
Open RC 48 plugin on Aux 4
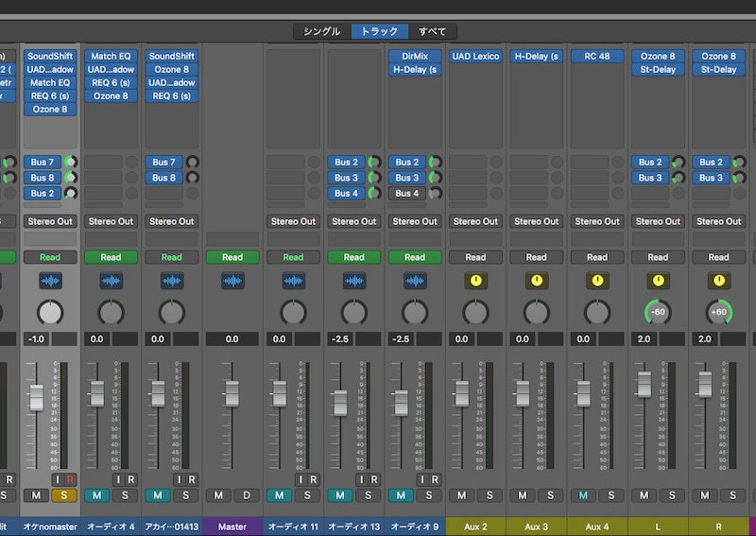[597, 56]
